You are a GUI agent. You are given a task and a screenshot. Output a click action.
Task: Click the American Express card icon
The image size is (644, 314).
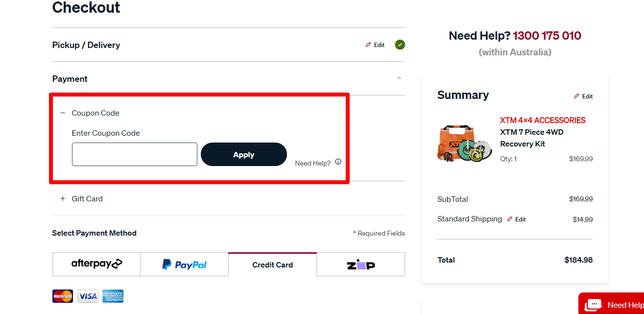pos(113,296)
